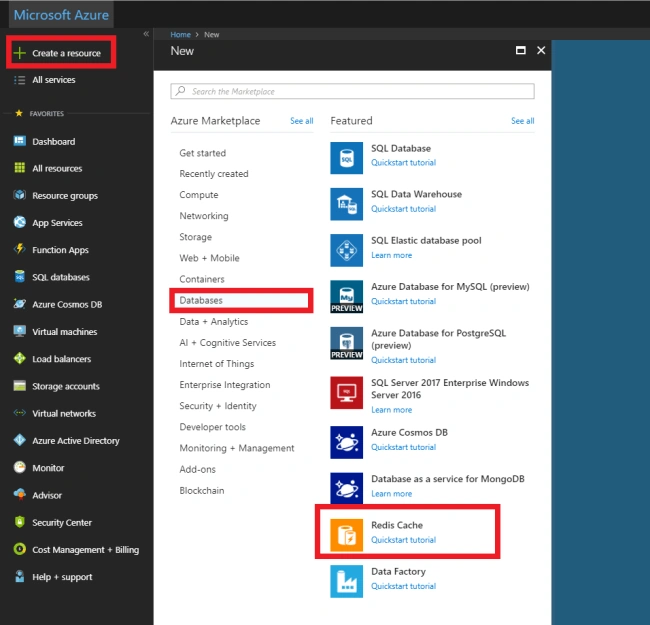Choose the Compute category
Viewport: 650px width, 625px height.
click(x=199, y=195)
